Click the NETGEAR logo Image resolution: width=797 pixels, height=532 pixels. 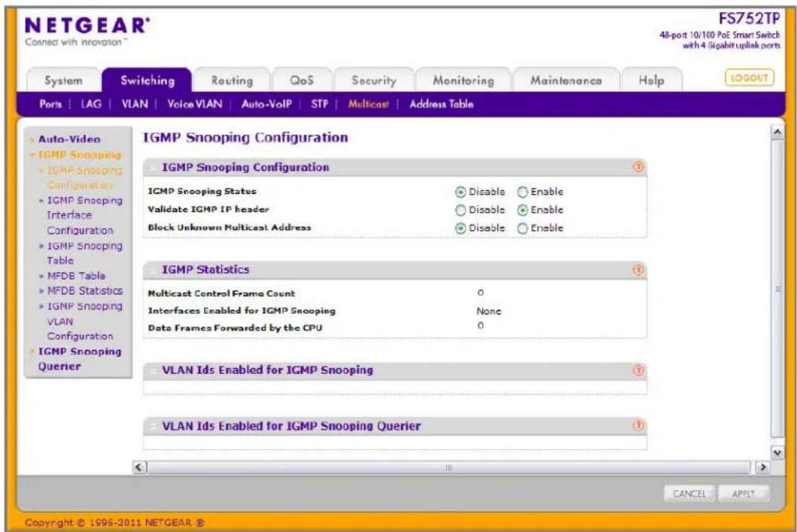(87, 26)
